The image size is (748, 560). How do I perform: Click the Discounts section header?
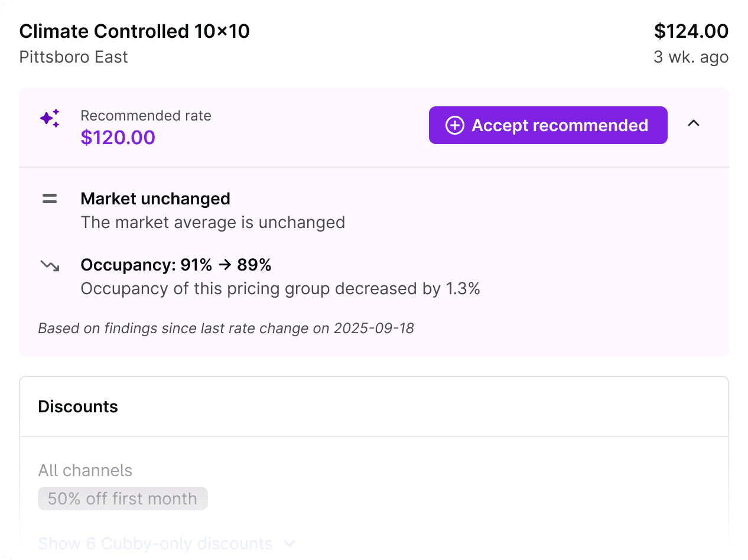pyautogui.click(x=78, y=407)
